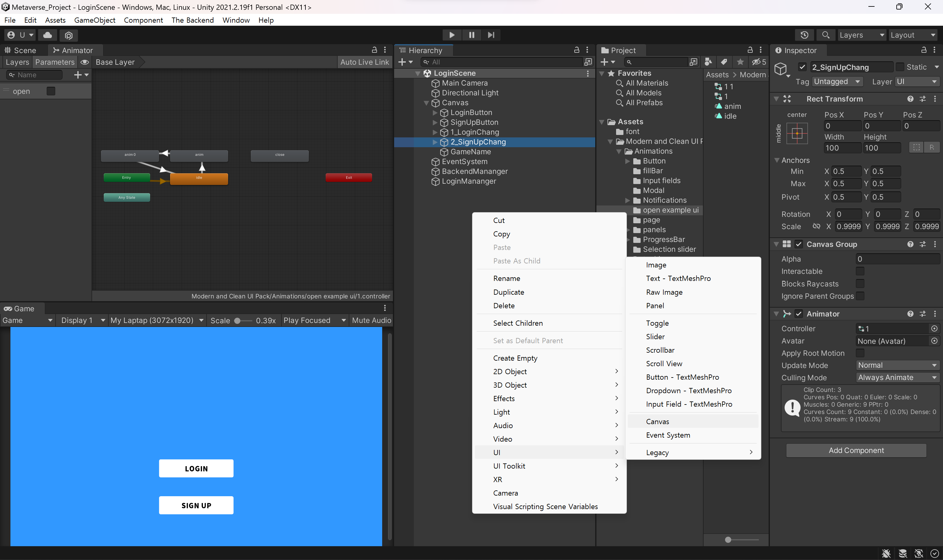Viewport: 943px width, 560px height.
Task: Open the Layers dropdown in toolbar
Action: click(x=861, y=35)
